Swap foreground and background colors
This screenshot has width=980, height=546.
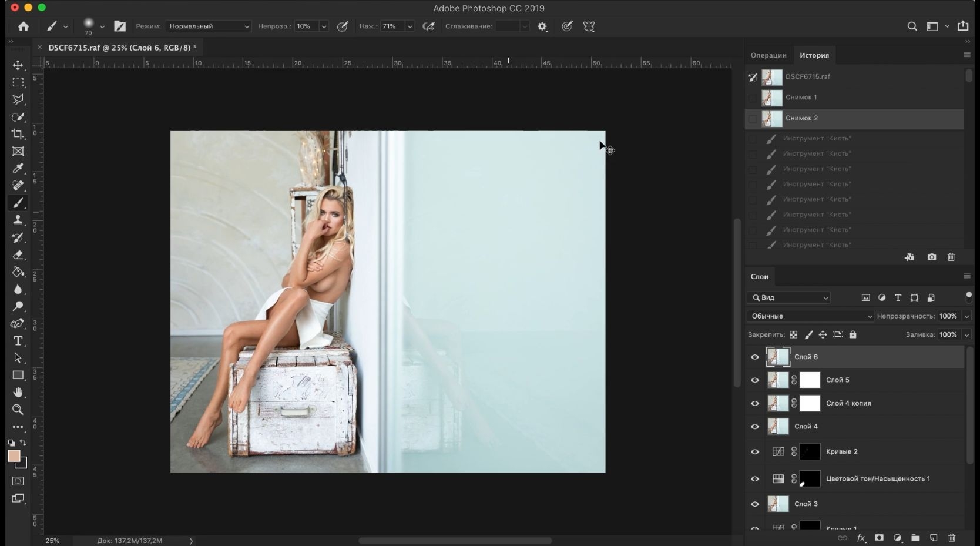click(24, 443)
